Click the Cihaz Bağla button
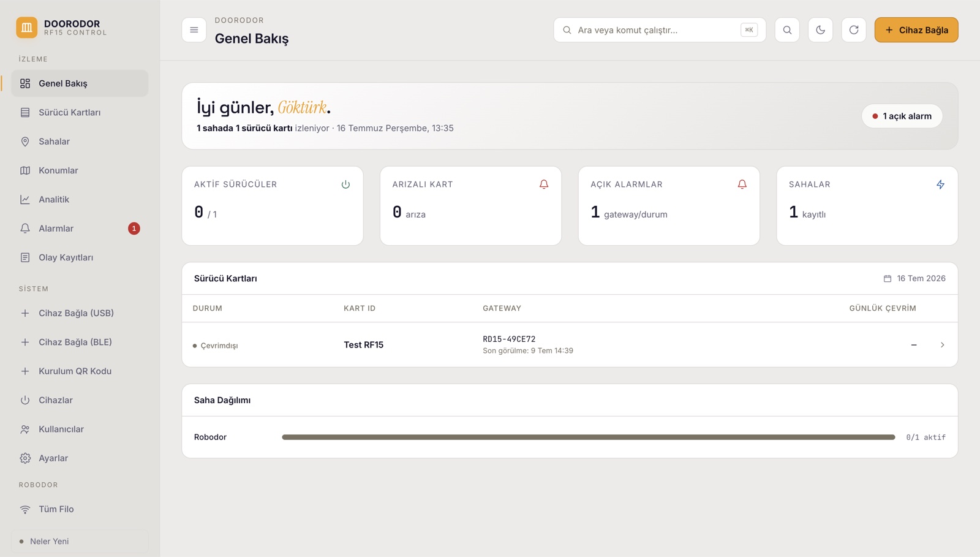Image resolution: width=980 pixels, height=557 pixels. click(x=916, y=30)
